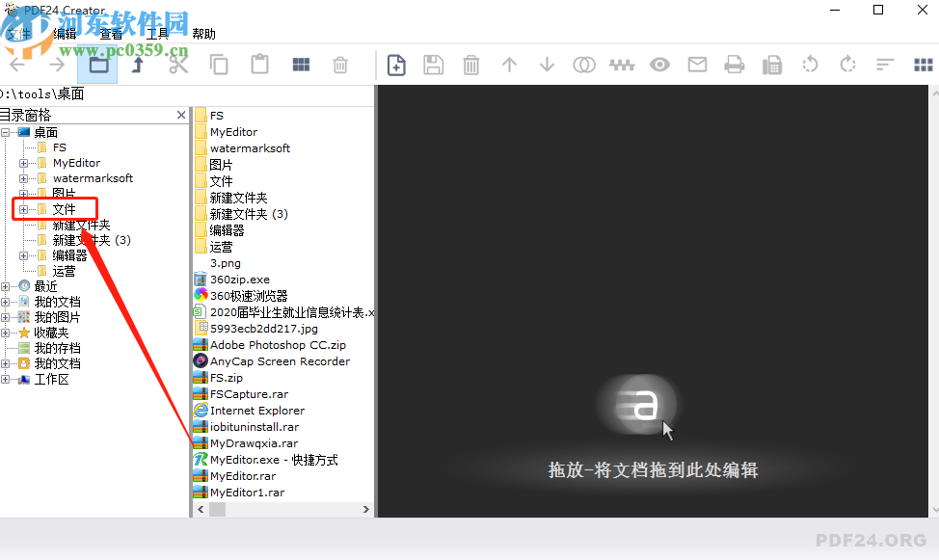The height and width of the screenshot is (560, 939).
Task: Click the Move Page Up arrow icon
Action: [509, 65]
